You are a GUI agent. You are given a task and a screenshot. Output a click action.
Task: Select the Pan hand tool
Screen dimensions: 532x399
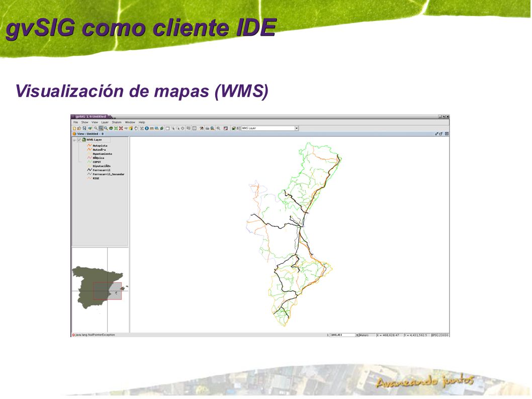coord(136,128)
